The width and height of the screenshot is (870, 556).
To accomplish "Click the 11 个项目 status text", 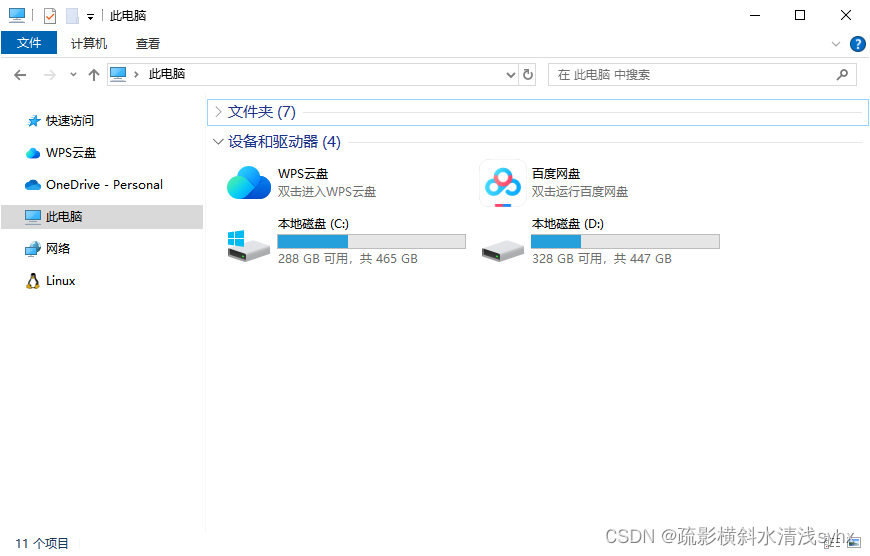I will (x=42, y=543).
